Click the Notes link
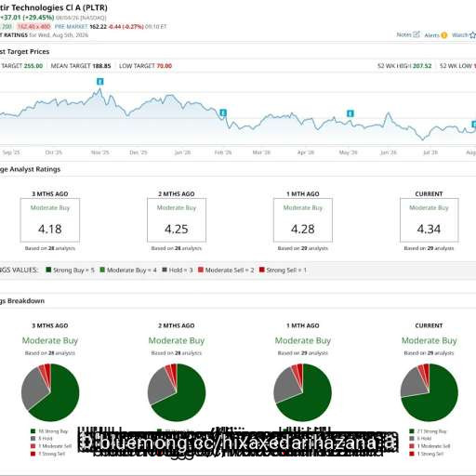The height and width of the screenshot is (476, 476). click(403, 34)
